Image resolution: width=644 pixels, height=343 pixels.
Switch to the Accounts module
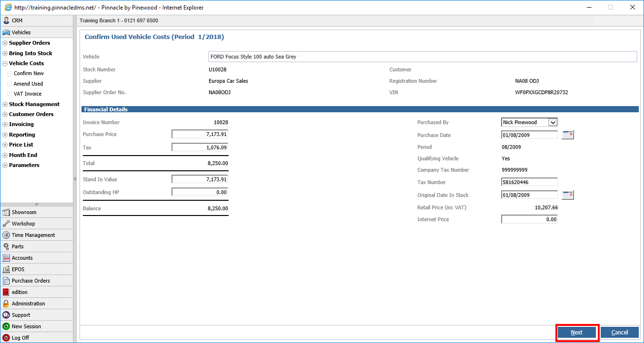coord(37,258)
